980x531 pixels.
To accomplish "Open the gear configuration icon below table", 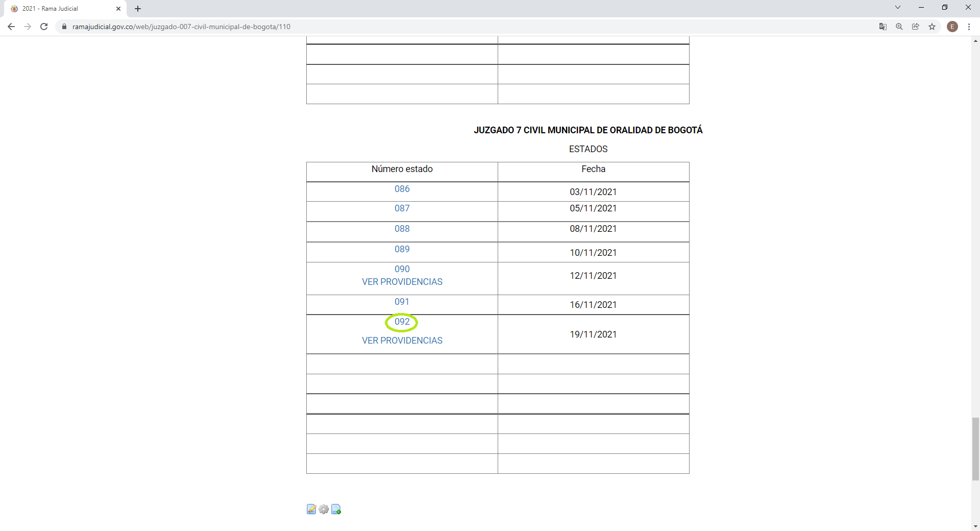I will coord(324,509).
